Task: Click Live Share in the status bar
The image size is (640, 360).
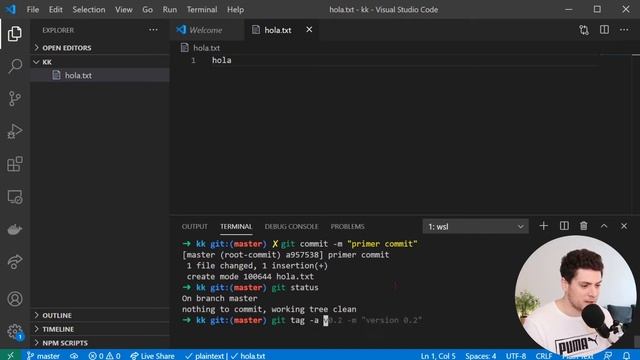Action: [152, 356]
